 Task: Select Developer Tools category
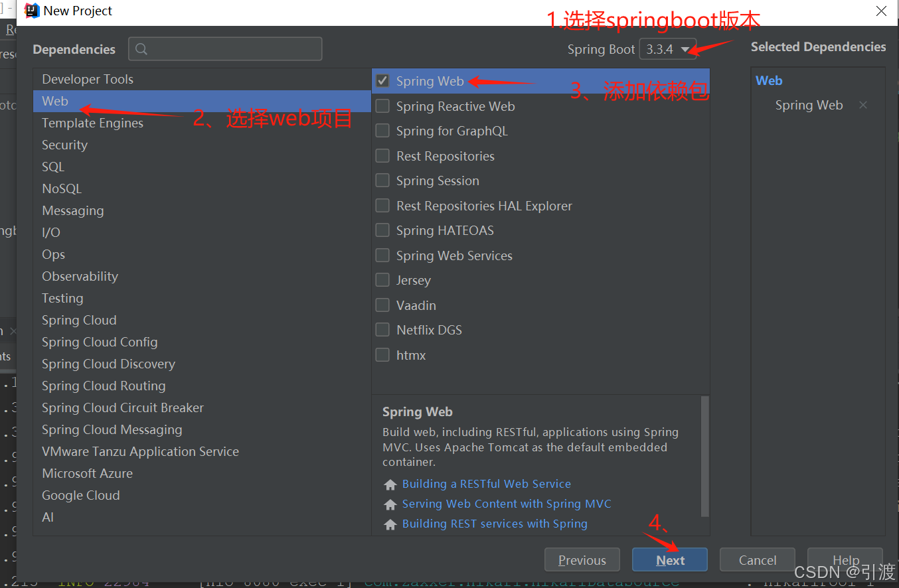click(202, 79)
